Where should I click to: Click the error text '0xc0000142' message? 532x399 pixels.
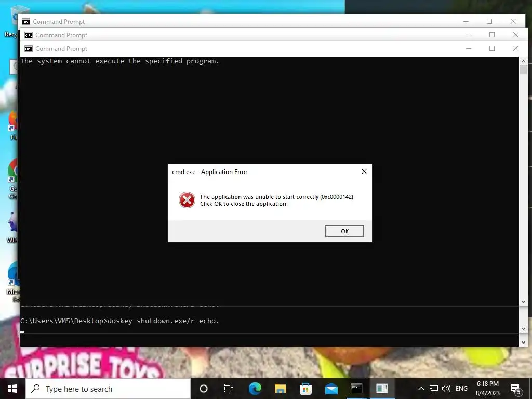(x=277, y=197)
